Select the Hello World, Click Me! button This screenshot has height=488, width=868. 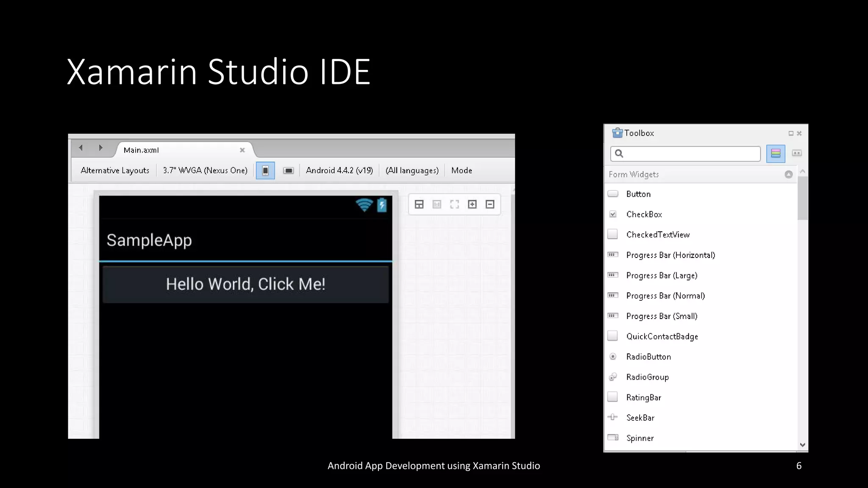[x=246, y=284]
